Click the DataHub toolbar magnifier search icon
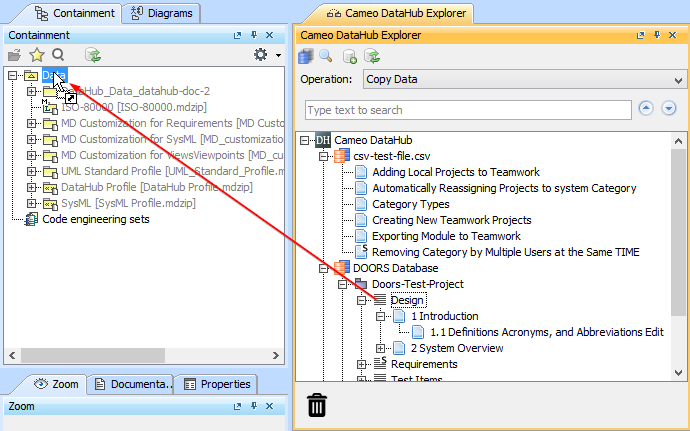 click(x=326, y=56)
